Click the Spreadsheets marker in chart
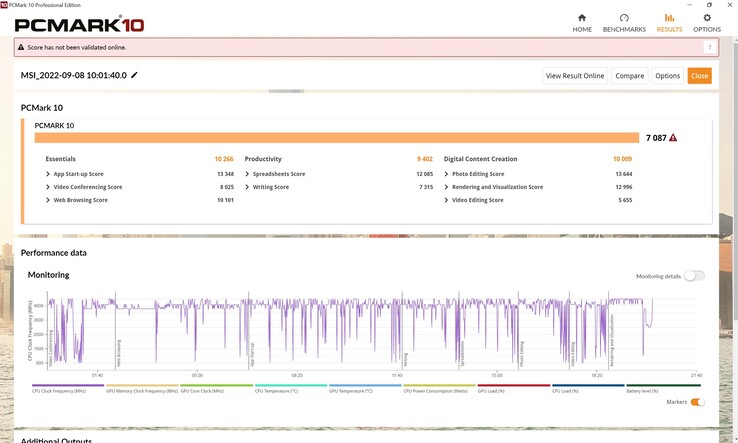 [x=462, y=354]
